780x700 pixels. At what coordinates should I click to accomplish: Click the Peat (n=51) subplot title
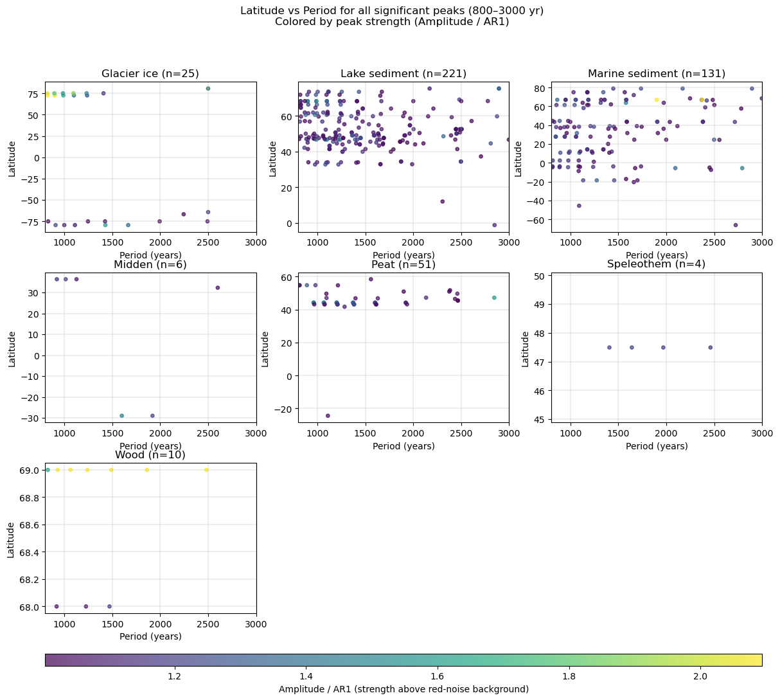pos(403,265)
